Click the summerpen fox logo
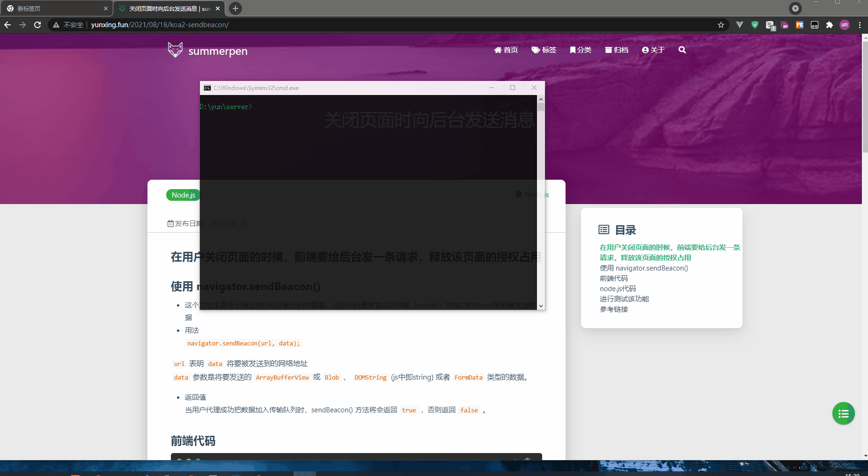 pyautogui.click(x=175, y=50)
